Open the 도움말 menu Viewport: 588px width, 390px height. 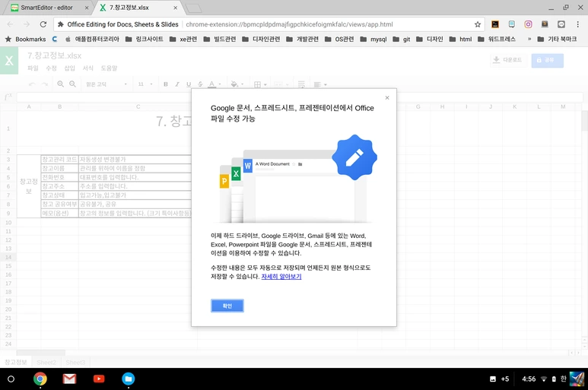[109, 68]
